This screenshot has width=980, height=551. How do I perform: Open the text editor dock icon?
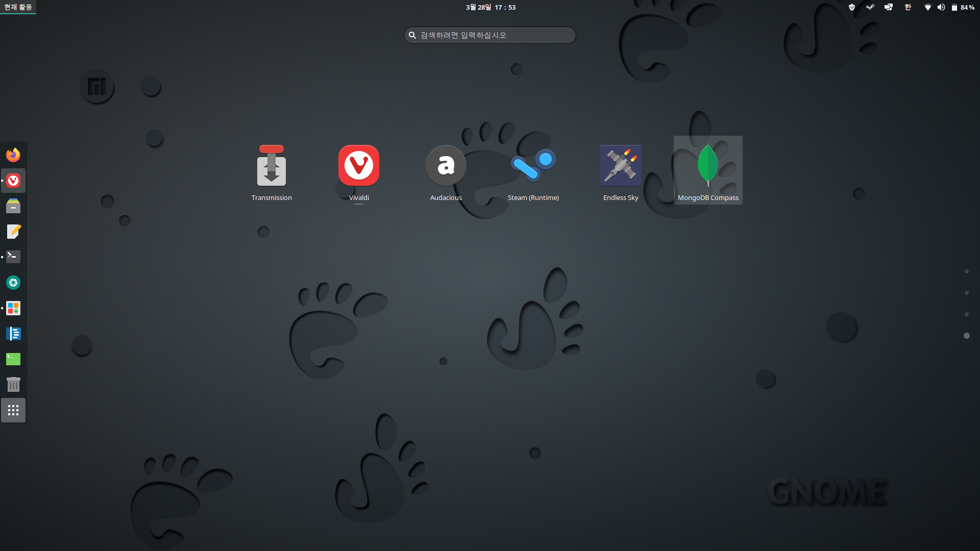point(13,232)
